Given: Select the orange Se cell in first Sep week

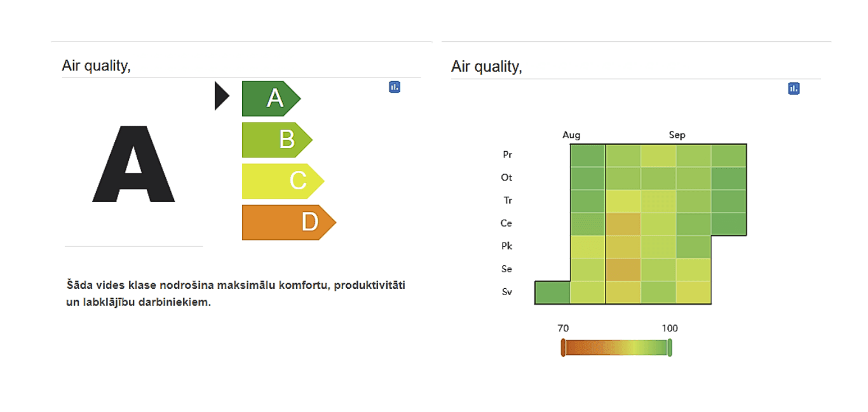Looking at the screenshot, I should [623, 270].
